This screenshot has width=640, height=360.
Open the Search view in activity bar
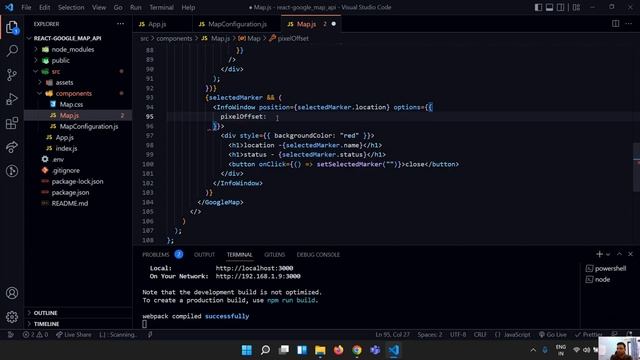pyautogui.click(x=12, y=51)
